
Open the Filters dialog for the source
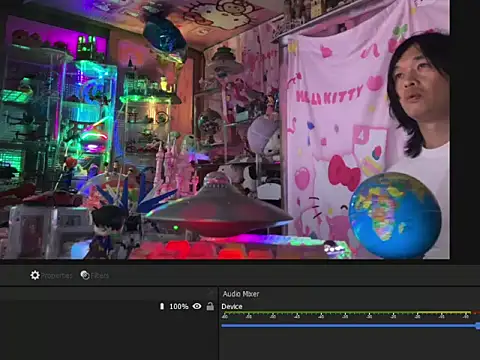pyautogui.click(x=95, y=275)
